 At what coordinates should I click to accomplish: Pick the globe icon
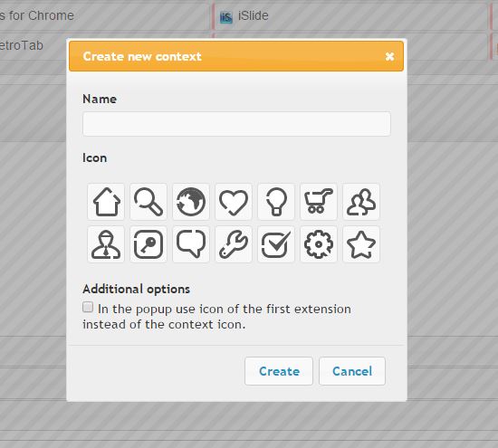click(x=191, y=202)
